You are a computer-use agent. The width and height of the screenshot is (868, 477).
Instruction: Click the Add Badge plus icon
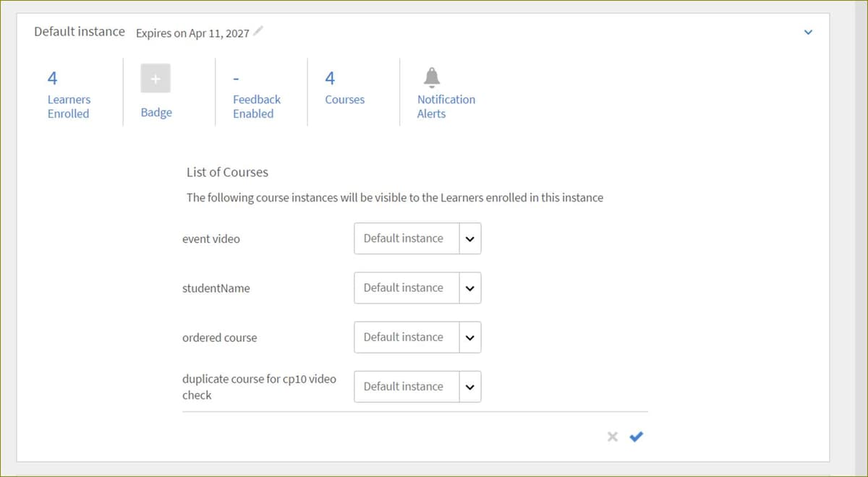(x=156, y=78)
